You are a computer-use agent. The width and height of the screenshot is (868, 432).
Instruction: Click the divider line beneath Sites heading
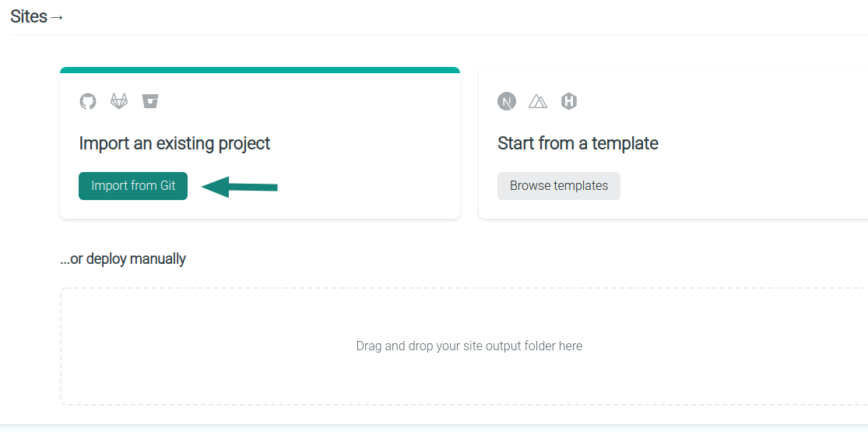point(439,35)
